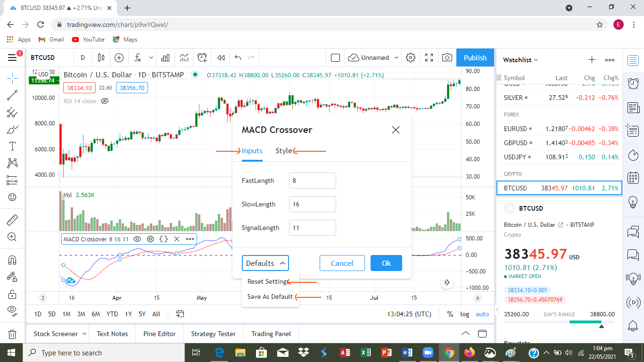The width and height of the screenshot is (644, 362).
Task: Toggle percent scale at chart bottom
Action: [x=450, y=314]
